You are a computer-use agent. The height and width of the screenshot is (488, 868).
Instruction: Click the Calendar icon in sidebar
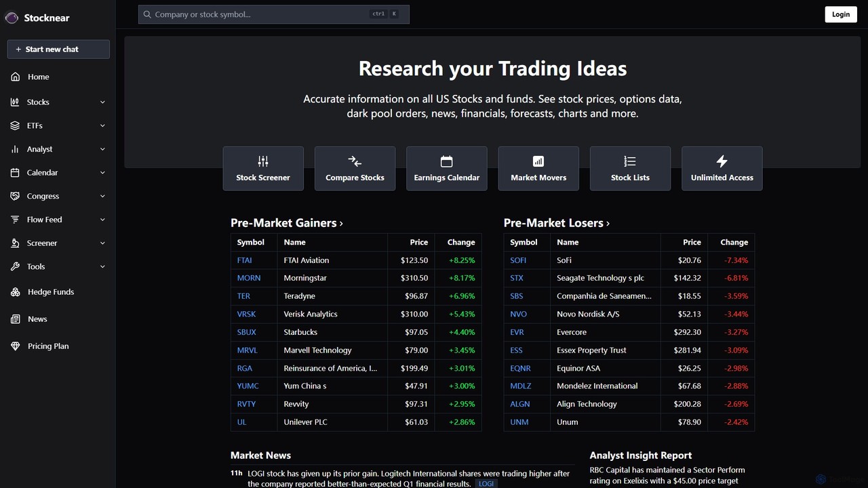click(x=15, y=173)
